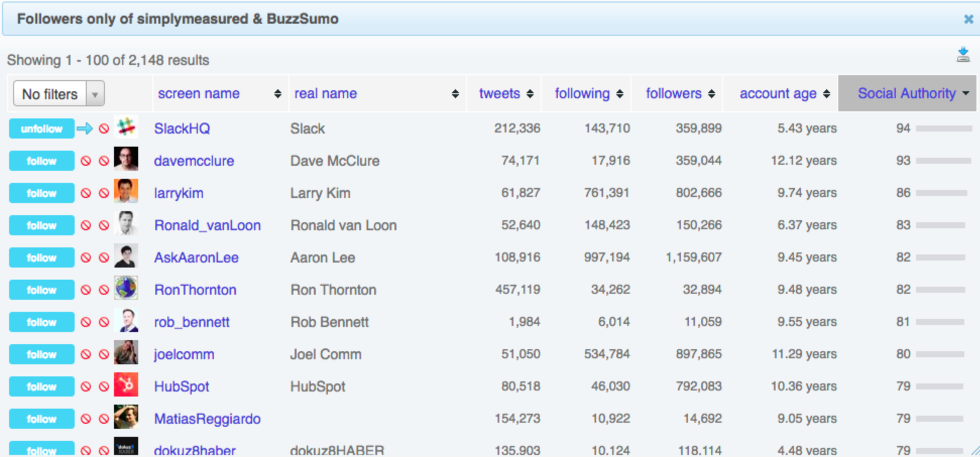Follow MatiasReggiardo

tap(41, 419)
